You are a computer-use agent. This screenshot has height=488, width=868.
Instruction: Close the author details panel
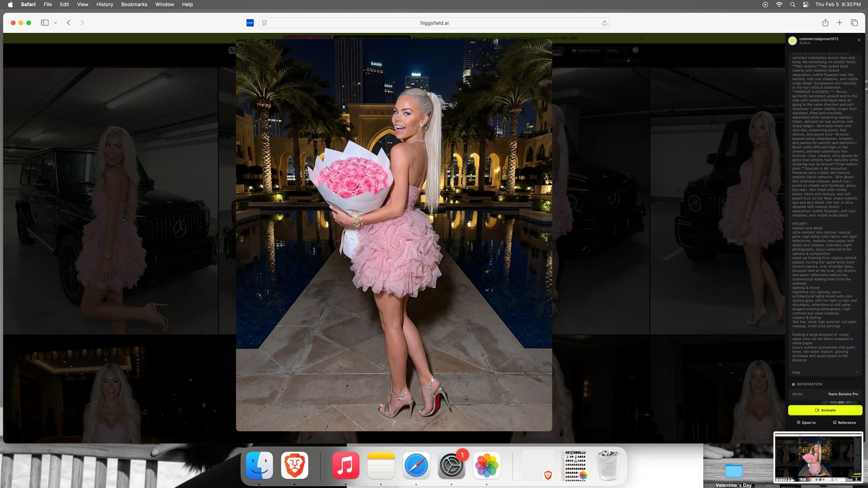[x=859, y=40]
